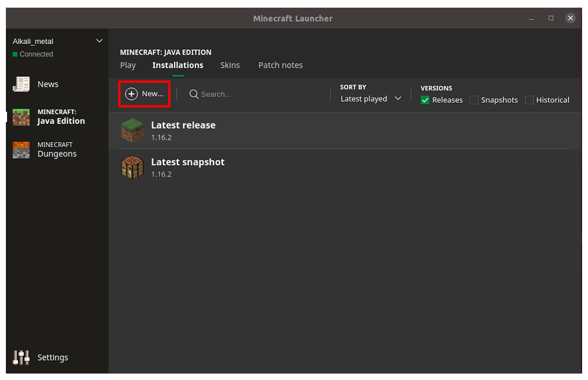
Task: Go to the Patch notes tab
Action: pos(280,65)
